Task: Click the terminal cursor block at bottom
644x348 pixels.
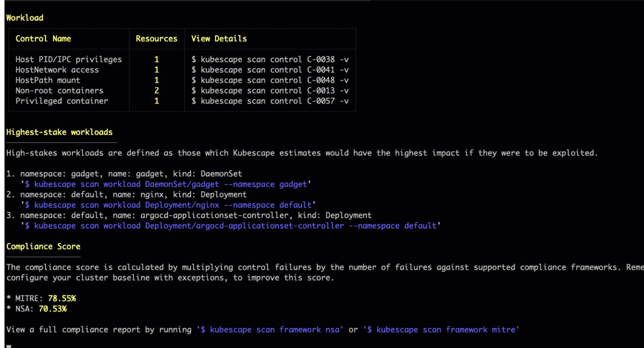Action: [9, 346]
